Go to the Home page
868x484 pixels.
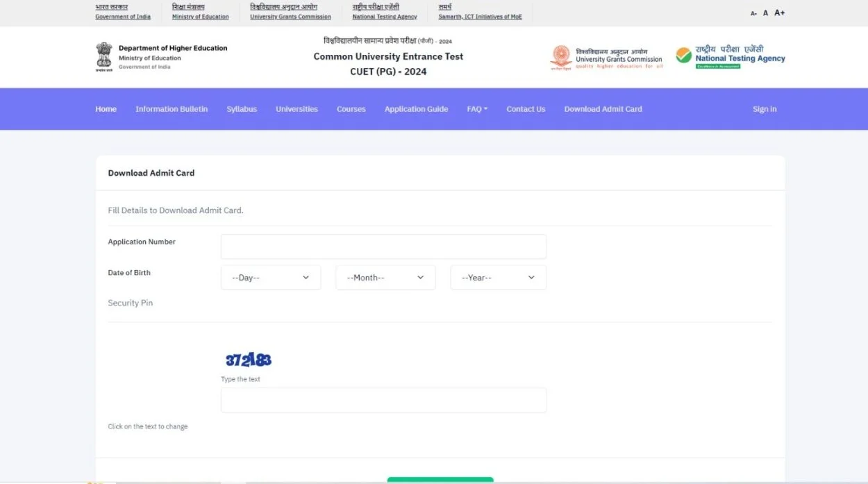tap(106, 109)
